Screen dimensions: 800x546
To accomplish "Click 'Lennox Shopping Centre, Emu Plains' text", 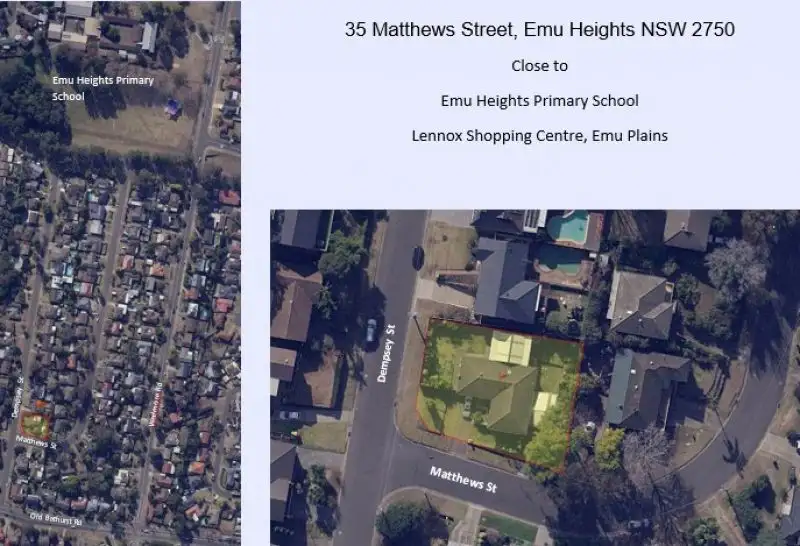I will pos(539,136).
